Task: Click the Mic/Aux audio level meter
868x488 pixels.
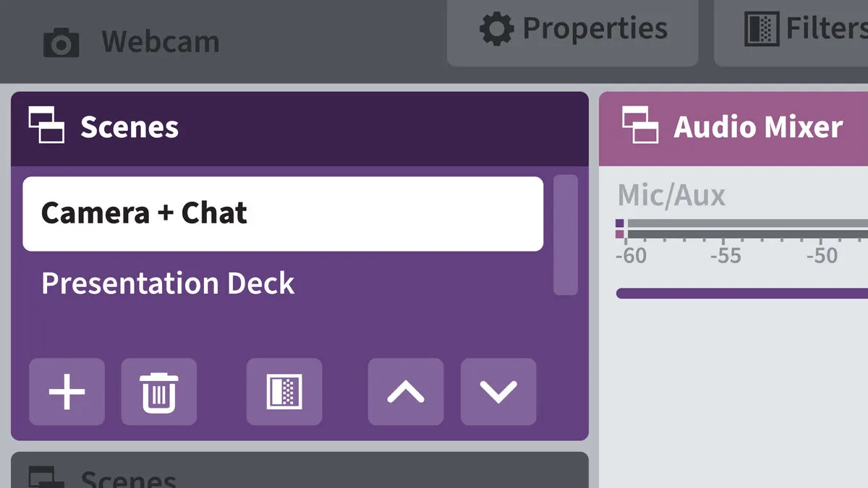Action: (x=745, y=229)
